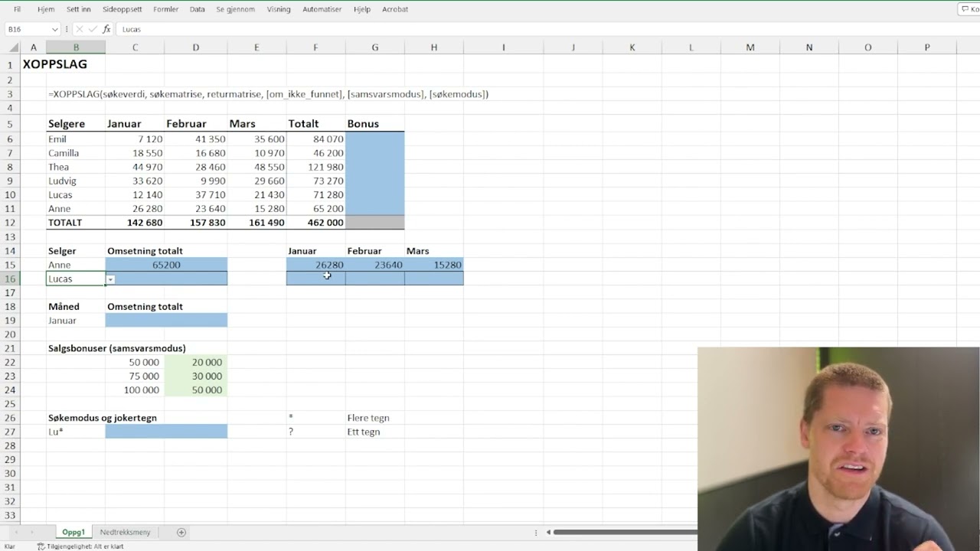Click the Name Box showing B16
This screenshot has height=551, width=980.
27,29
